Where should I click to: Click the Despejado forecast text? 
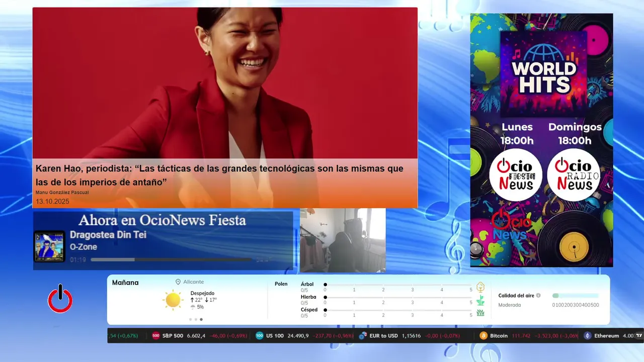[x=202, y=293]
